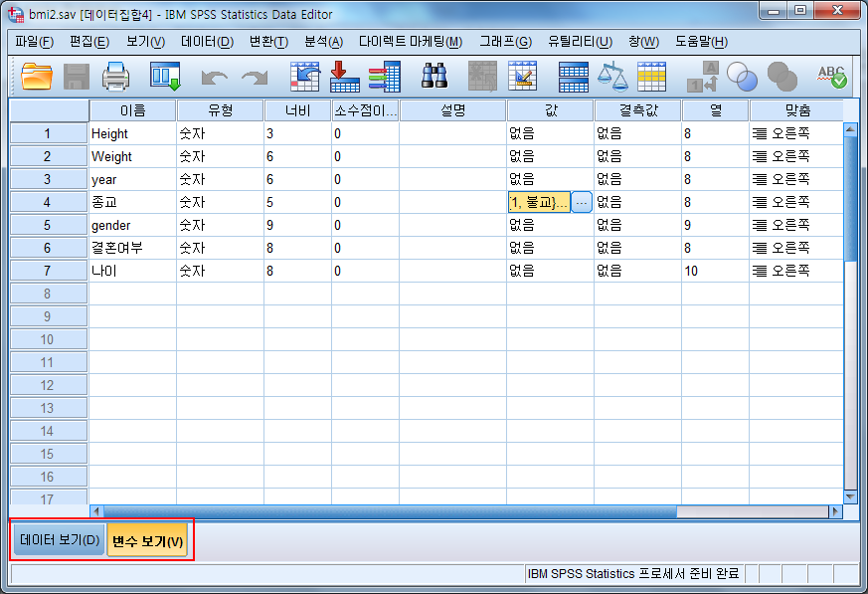Click the 이름 cell containing gender
This screenshot has height=594, width=868.
[x=132, y=225]
